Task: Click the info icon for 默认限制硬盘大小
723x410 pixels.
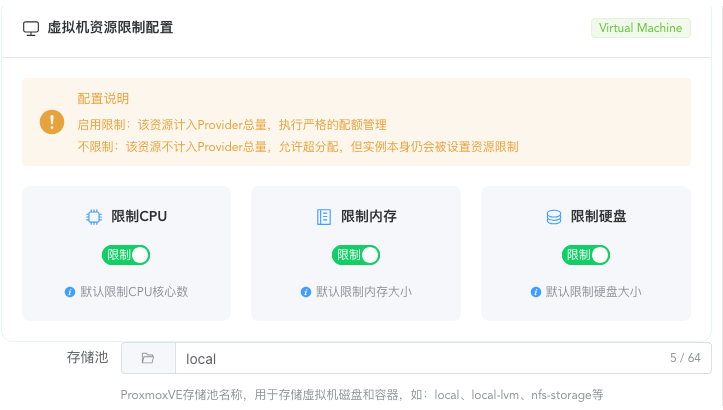Action: coord(536,292)
